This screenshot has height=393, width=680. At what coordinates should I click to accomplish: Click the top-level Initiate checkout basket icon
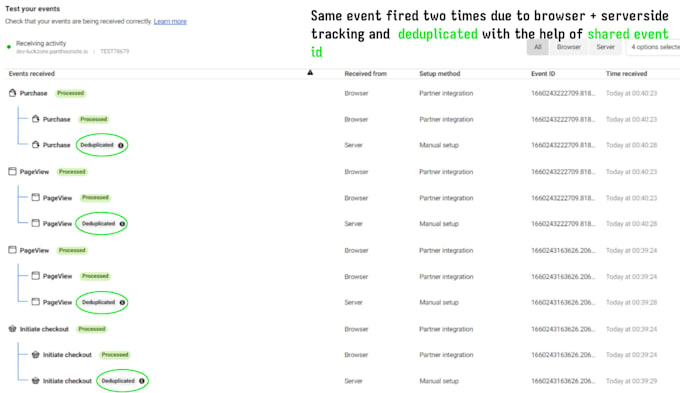tap(12, 329)
